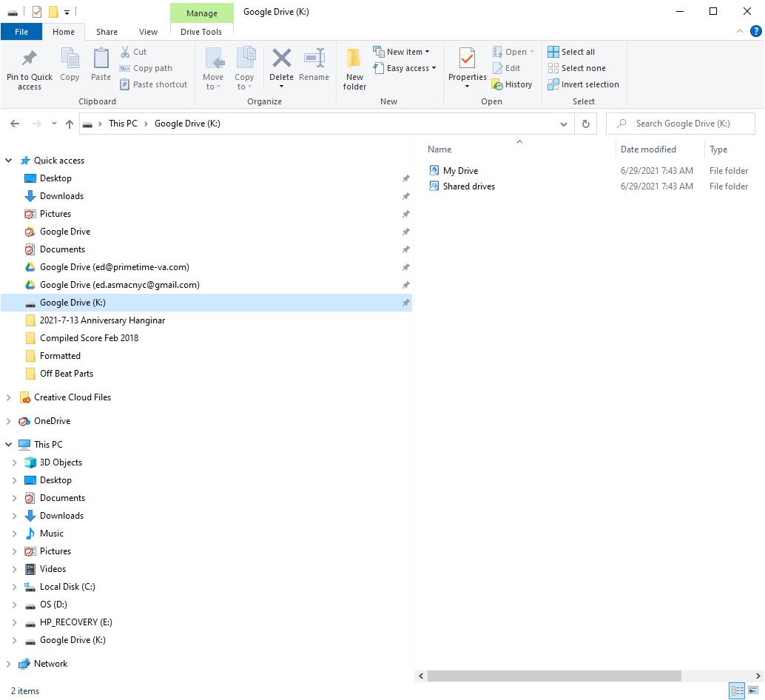Cut the selected item

coord(133,52)
